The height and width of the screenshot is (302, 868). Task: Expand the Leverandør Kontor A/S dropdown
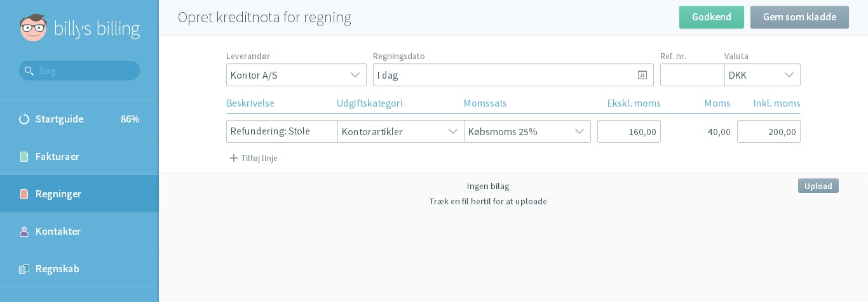296,75
